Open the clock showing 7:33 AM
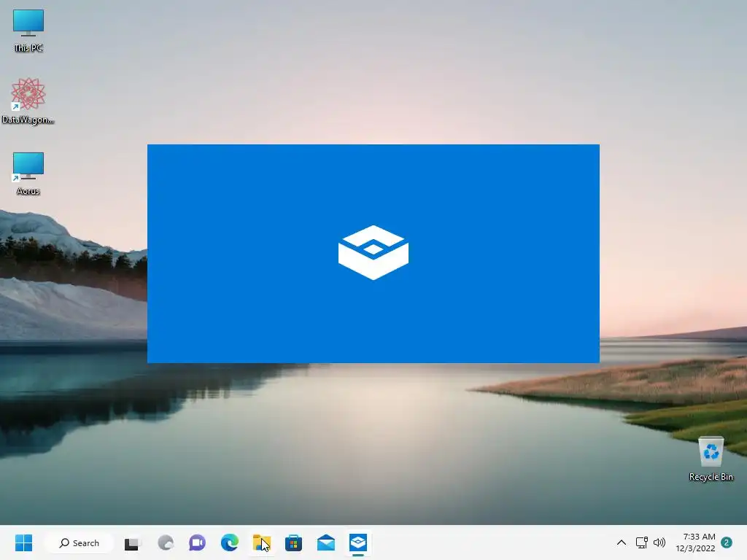 pos(695,542)
